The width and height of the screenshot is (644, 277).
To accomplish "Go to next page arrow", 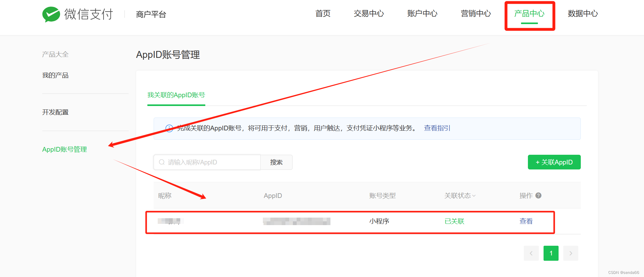I will (570, 253).
